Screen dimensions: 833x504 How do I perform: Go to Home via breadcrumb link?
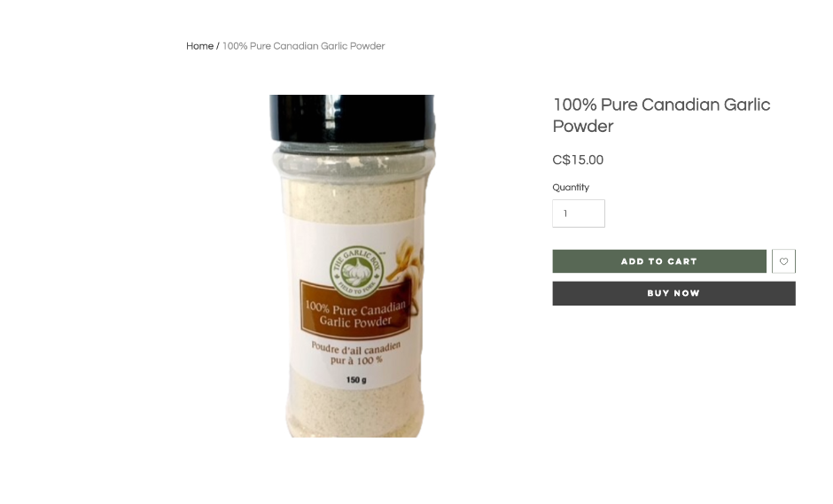199,46
